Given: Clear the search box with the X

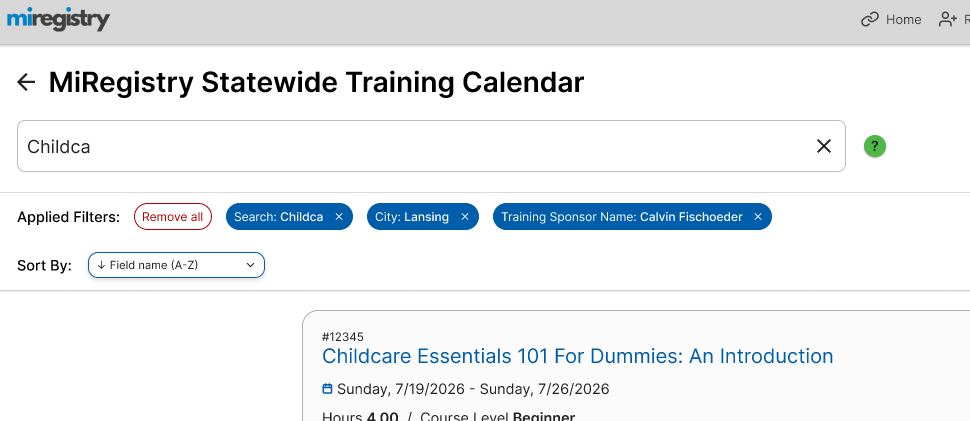Looking at the screenshot, I should (x=824, y=146).
